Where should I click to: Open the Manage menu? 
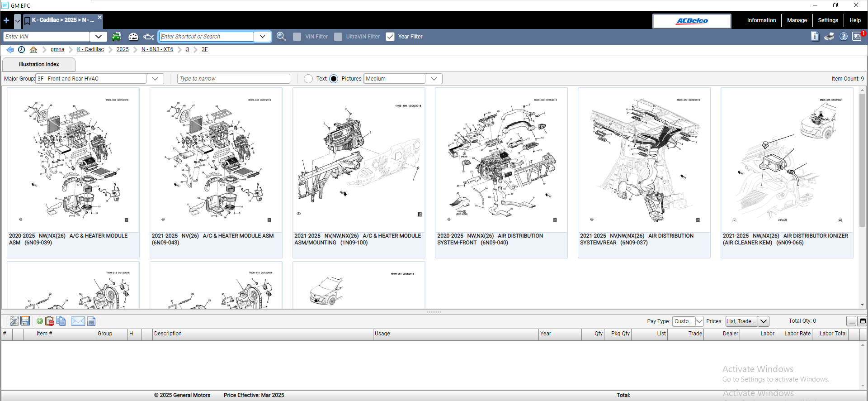coord(797,20)
